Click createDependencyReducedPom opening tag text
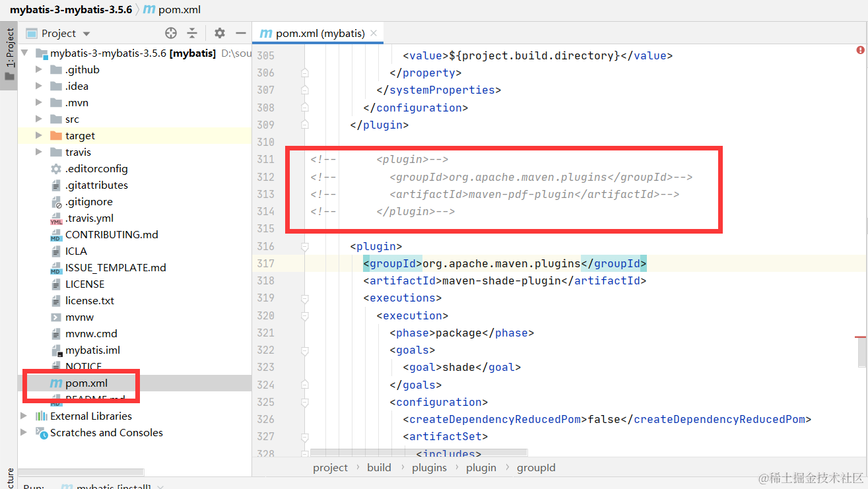The width and height of the screenshot is (868, 489). tap(495, 419)
